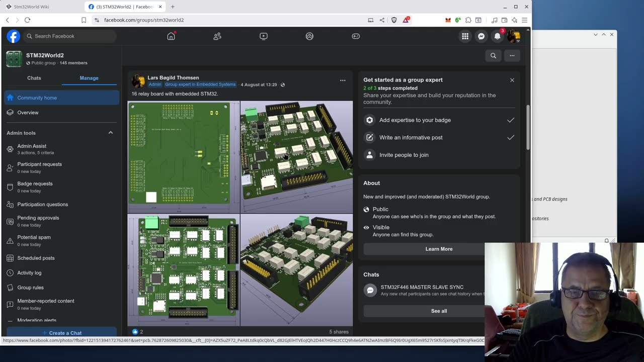Click in the Search Facebook field

pyautogui.click(x=70, y=36)
